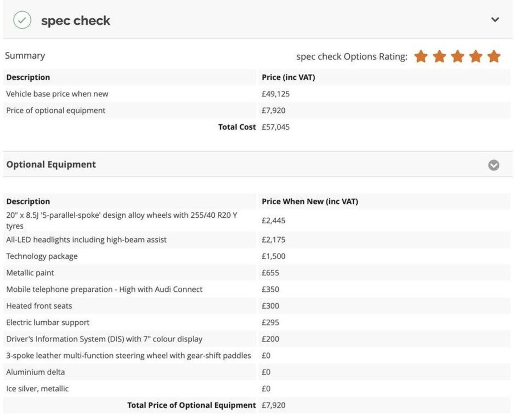Click the "Summary" label
Viewport: 515px width, 420px height.
[x=25, y=56]
